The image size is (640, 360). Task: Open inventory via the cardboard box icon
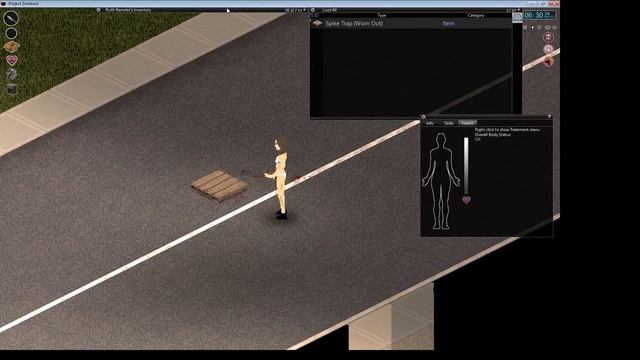point(11,47)
